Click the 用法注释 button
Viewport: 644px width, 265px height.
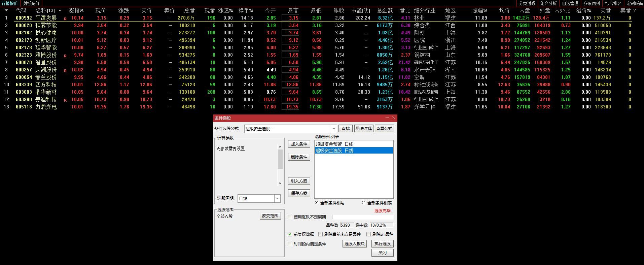tap(364, 129)
